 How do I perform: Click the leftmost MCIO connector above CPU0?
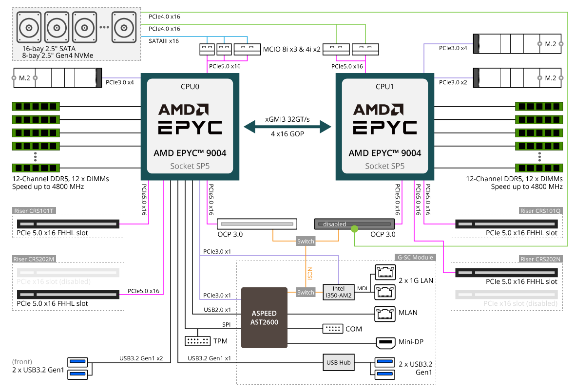tap(207, 49)
